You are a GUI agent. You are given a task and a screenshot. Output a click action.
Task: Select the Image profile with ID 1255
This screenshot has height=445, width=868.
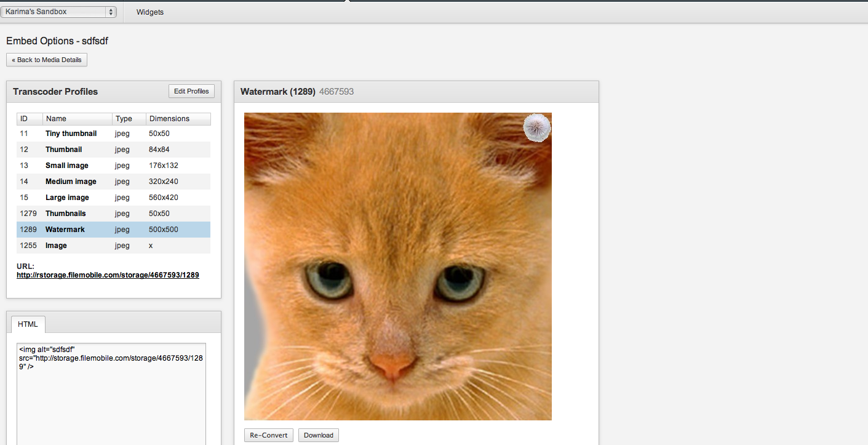113,246
